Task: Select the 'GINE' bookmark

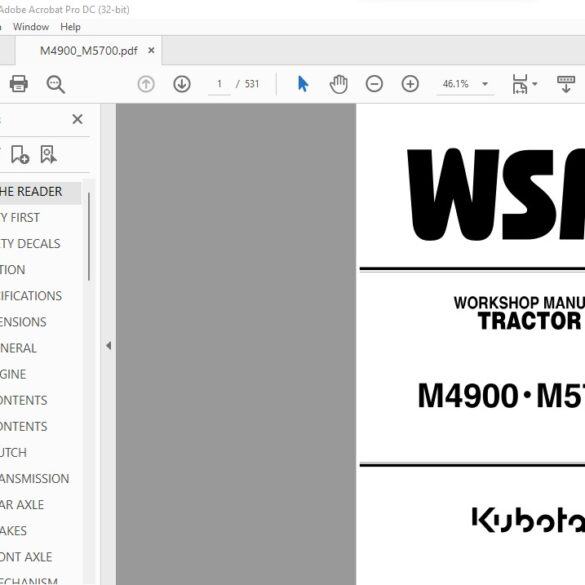Action: pos(13,374)
